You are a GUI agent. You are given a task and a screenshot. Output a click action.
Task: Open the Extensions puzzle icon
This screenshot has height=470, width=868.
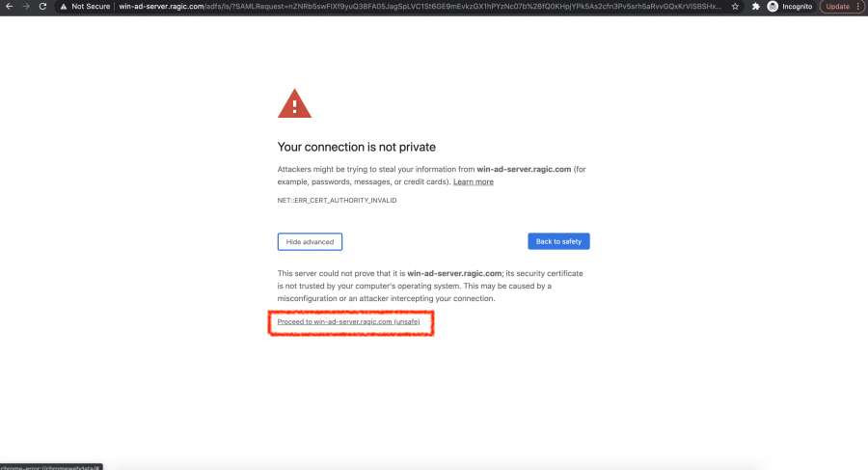pos(756,6)
